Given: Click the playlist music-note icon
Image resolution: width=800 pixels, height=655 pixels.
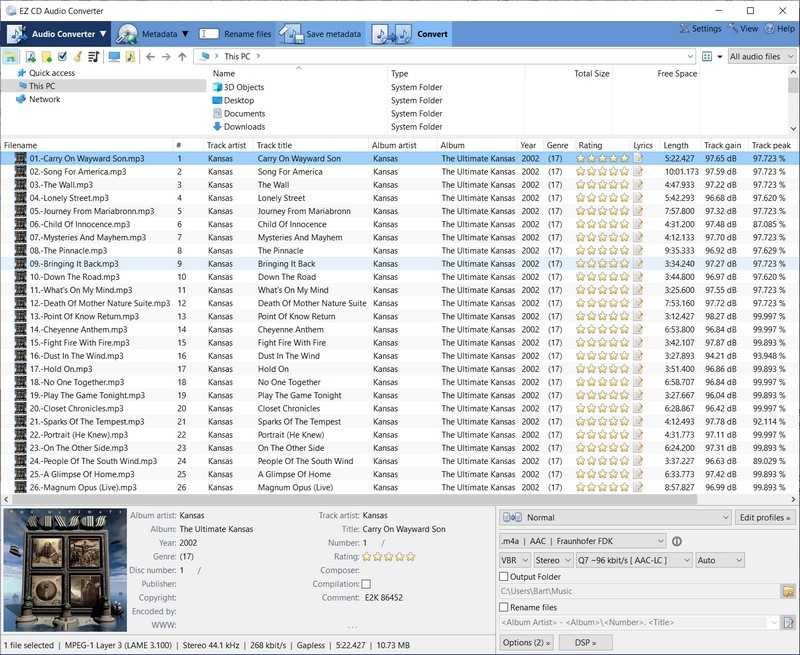Looking at the screenshot, I should click(93, 57).
